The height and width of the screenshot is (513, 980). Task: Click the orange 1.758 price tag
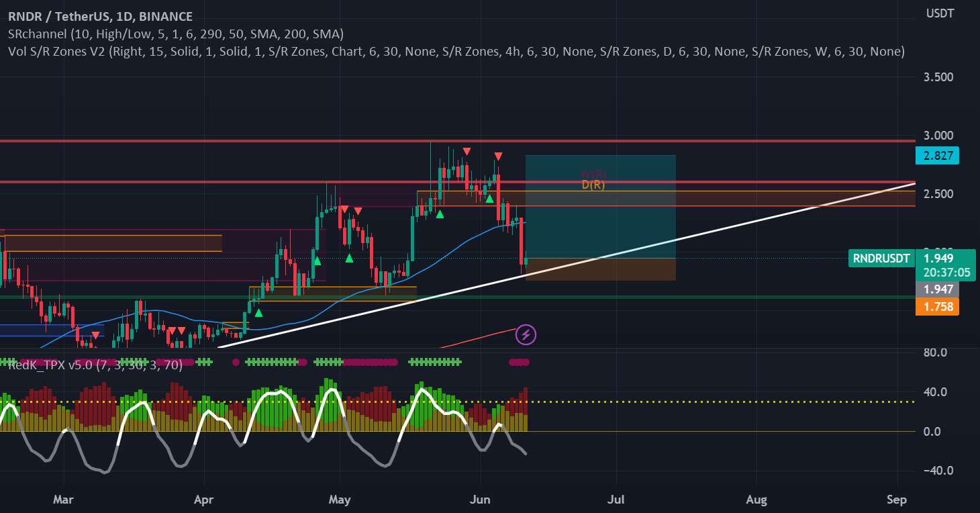click(937, 307)
